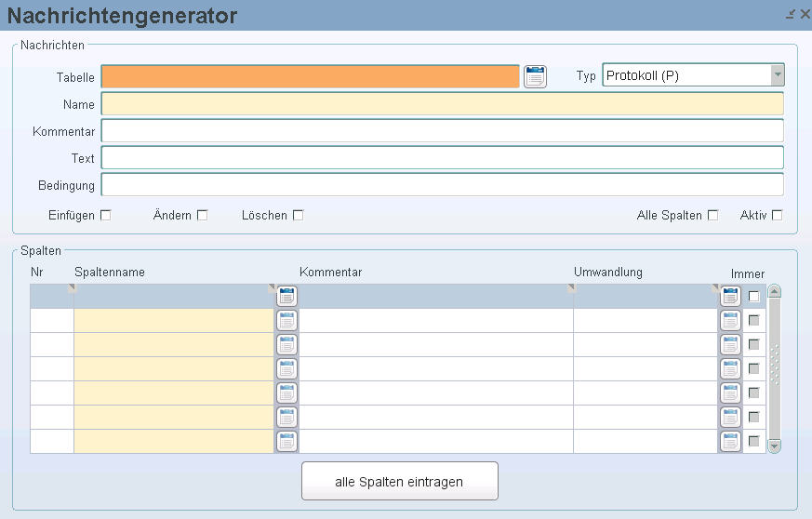Tick the Immer checkbox in header row
The width and height of the screenshot is (812, 519).
(754, 297)
